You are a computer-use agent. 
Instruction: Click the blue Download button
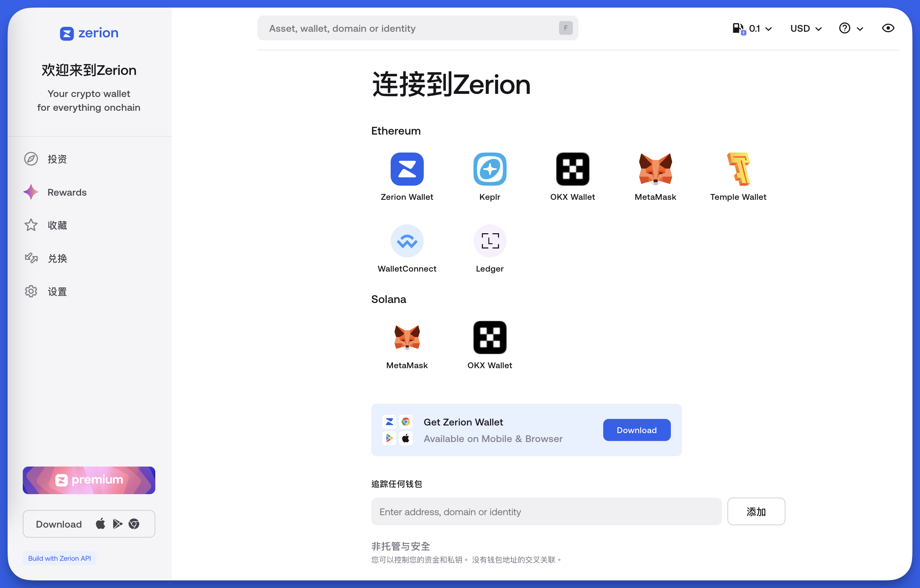636,430
